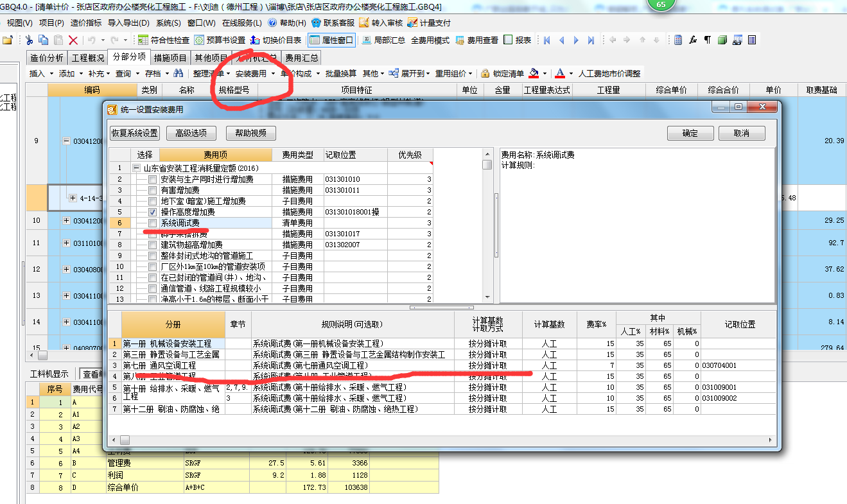
Task: Click 计量支付 measurement payment
Action: (429, 22)
